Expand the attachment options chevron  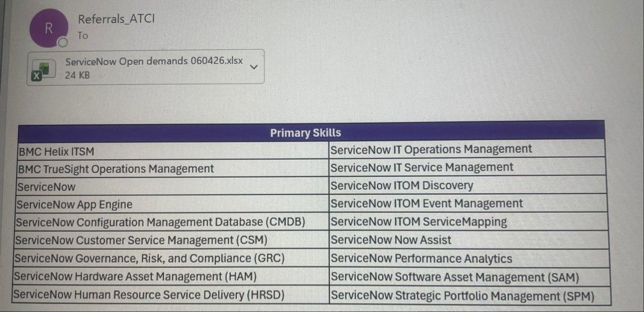tap(254, 67)
